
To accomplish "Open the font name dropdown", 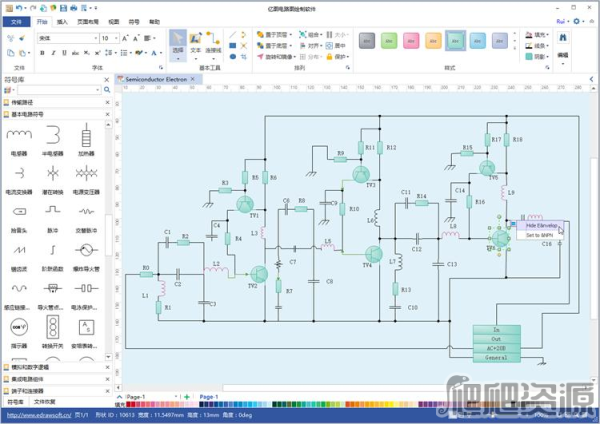I will (93, 38).
